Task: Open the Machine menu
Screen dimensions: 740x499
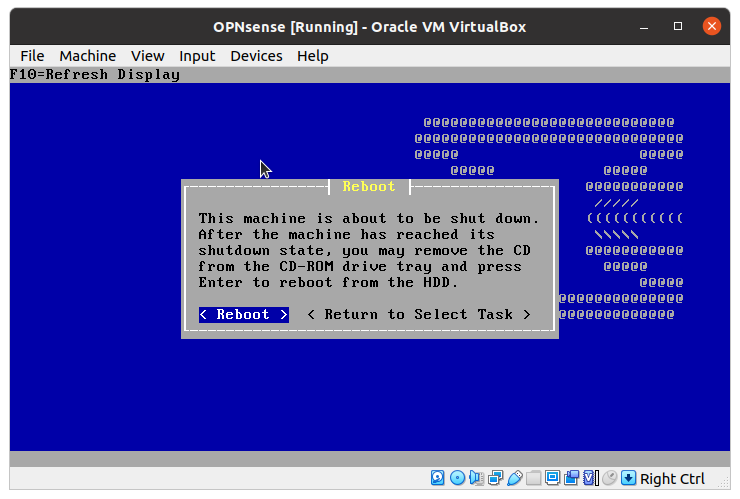Action: [x=87, y=56]
